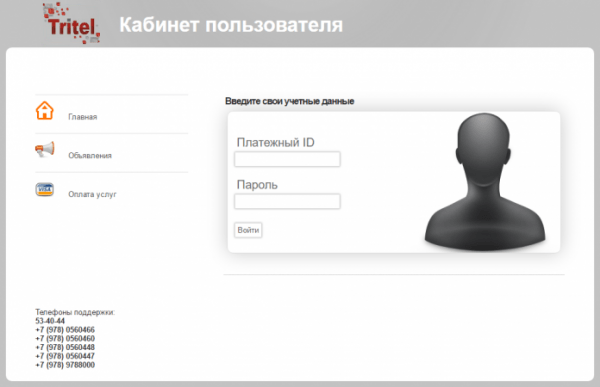Click support phone +7 (978) 9788000
This screenshot has width=600, height=387.
pos(65,365)
